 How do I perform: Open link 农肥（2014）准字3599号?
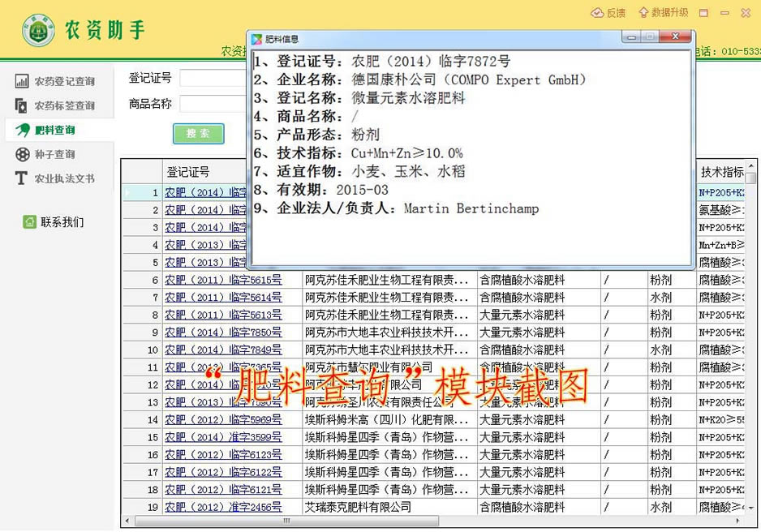223,437
